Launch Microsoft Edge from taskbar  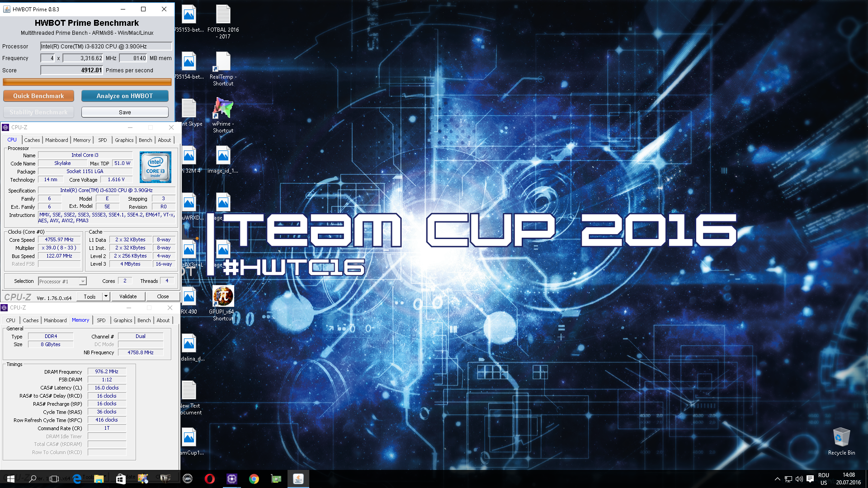click(77, 479)
